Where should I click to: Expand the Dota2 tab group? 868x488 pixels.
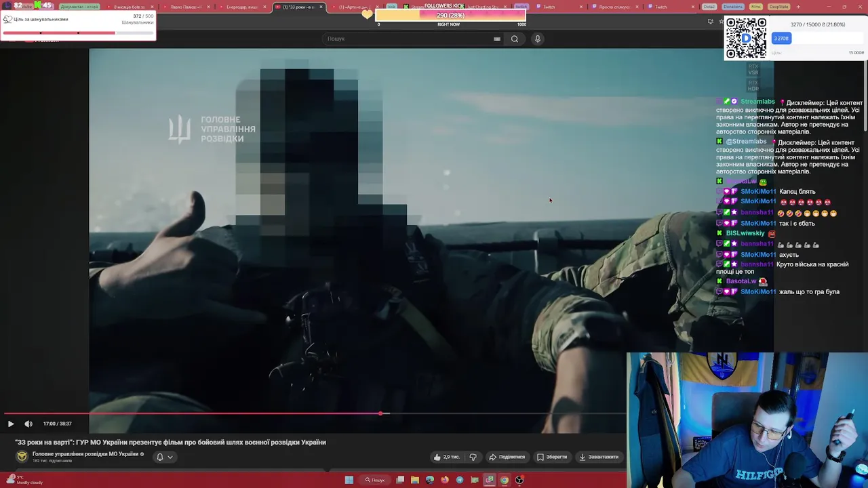(x=709, y=7)
